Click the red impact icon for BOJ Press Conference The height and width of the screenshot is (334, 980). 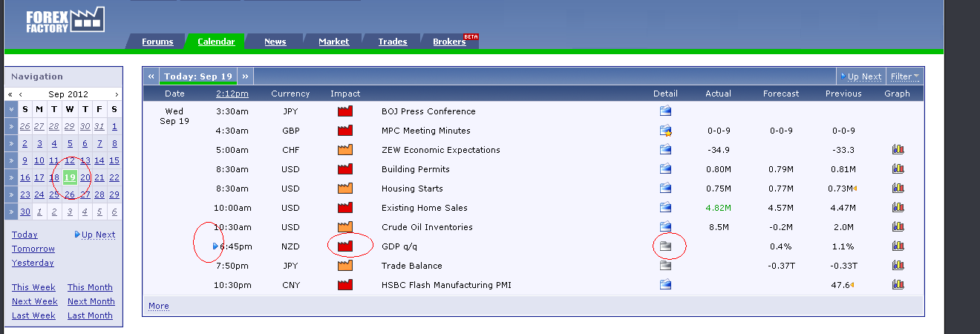point(345,111)
